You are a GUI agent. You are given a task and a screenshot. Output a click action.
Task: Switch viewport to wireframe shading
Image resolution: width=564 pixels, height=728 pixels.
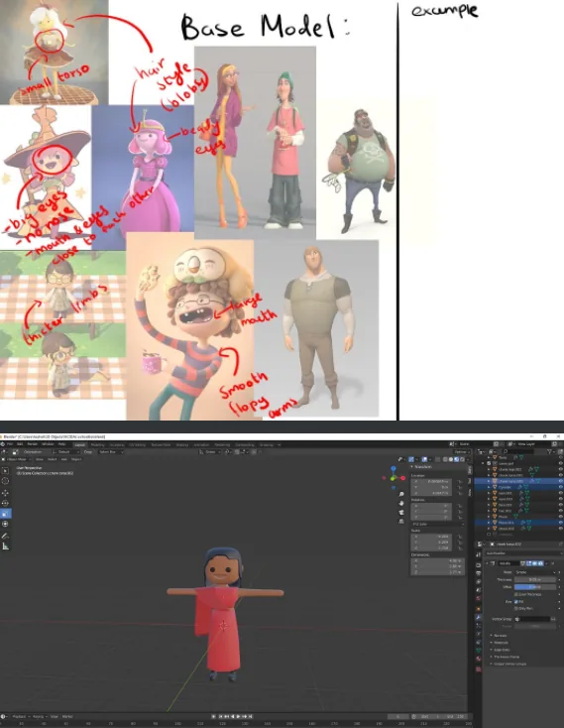pyautogui.click(x=445, y=459)
